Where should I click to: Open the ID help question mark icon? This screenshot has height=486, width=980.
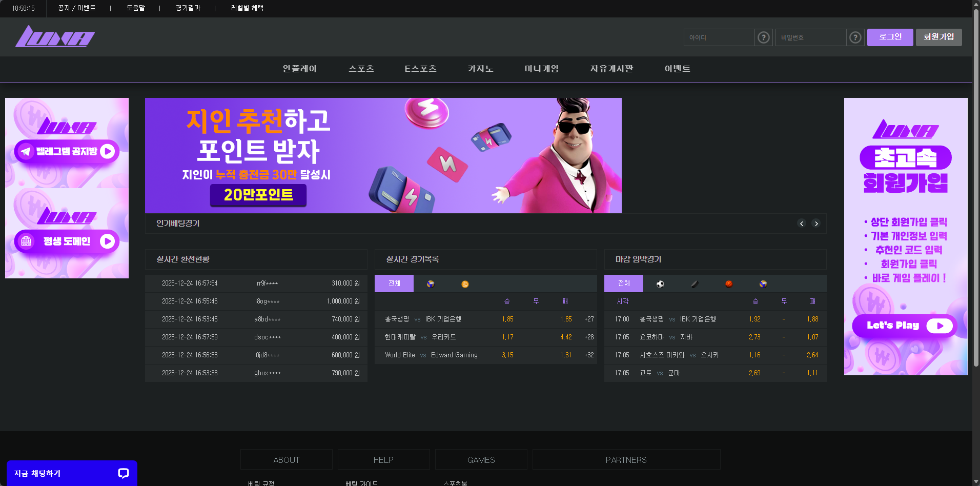point(763,37)
